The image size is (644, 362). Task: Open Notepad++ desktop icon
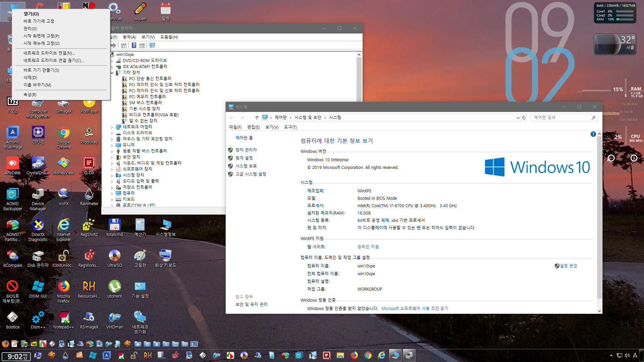click(63, 320)
